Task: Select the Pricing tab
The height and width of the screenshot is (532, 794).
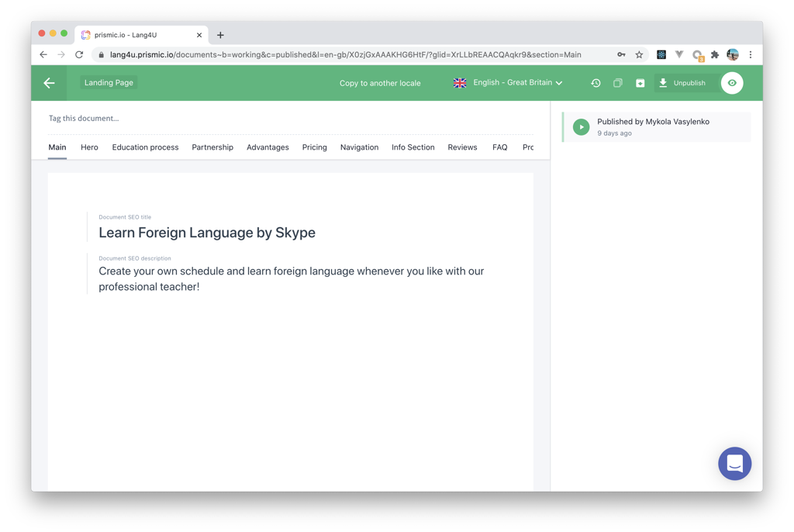Action: pos(315,147)
